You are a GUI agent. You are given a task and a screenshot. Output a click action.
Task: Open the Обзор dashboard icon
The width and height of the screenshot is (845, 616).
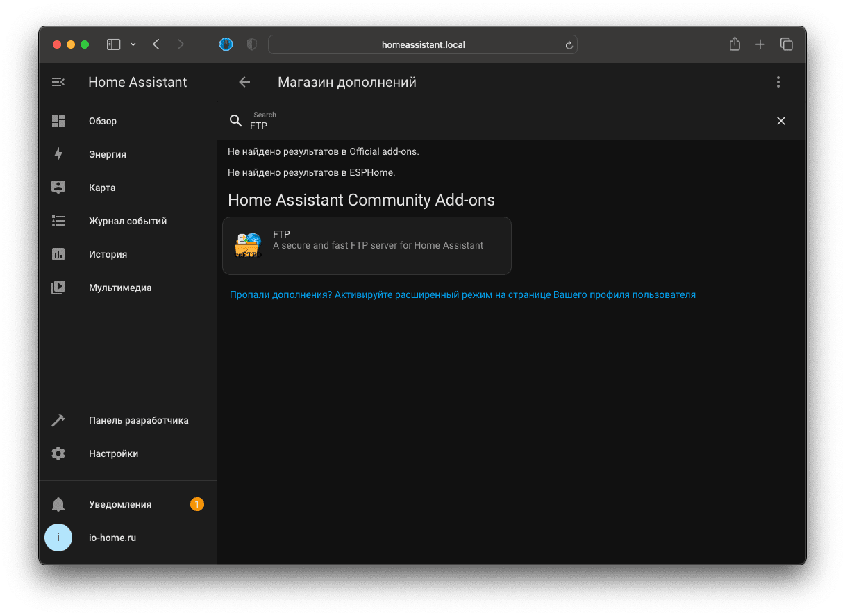point(58,121)
